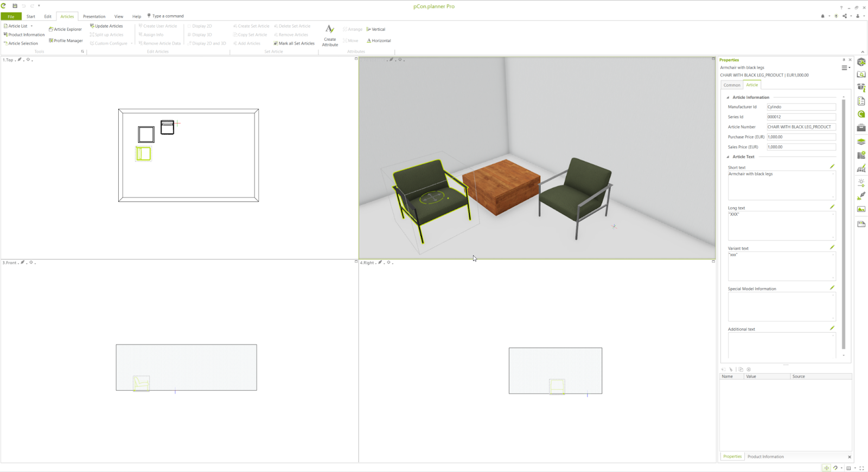Open Article List dropdown arrow
The height and width of the screenshot is (472, 868).
click(31, 26)
